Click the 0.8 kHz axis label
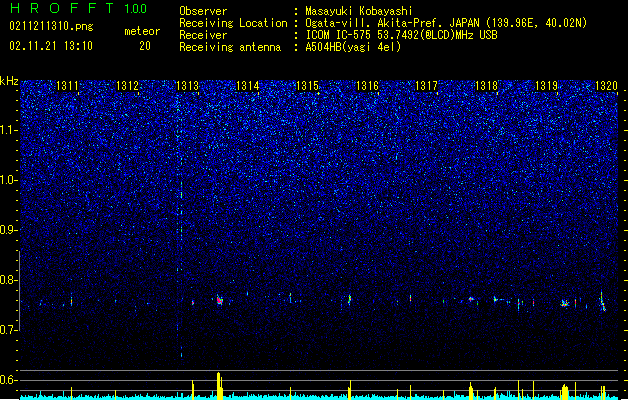This screenshot has height=400, width=629. (x=9, y=280)
